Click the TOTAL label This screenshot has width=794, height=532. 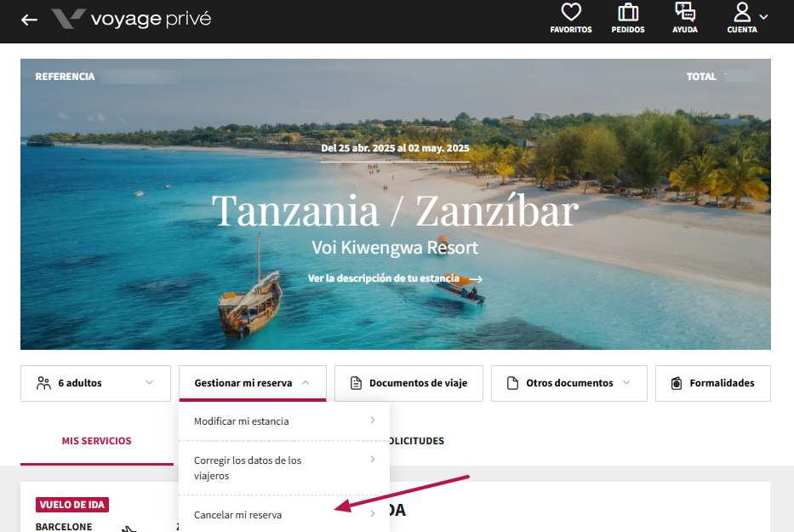point(701,77)
